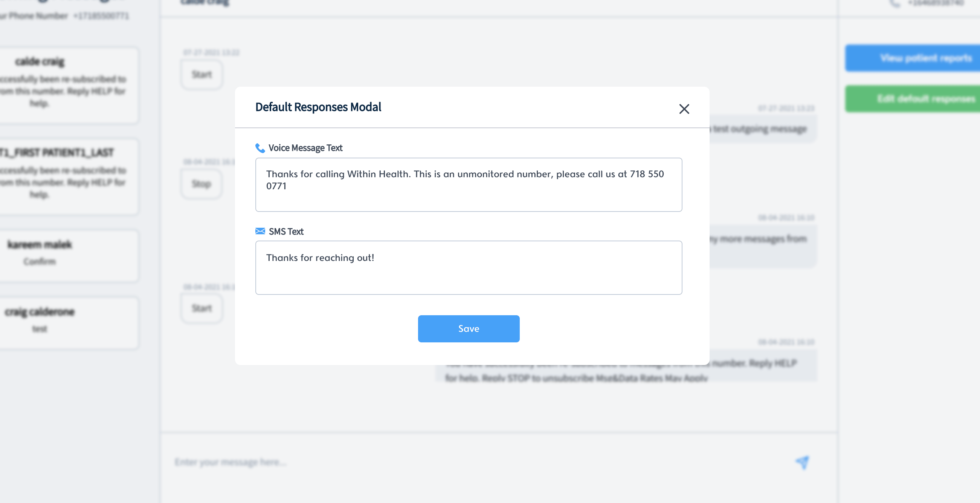Screen dimensions: 980x503
Task: Click the paper plane send icon
Action: tap(802, 462)
